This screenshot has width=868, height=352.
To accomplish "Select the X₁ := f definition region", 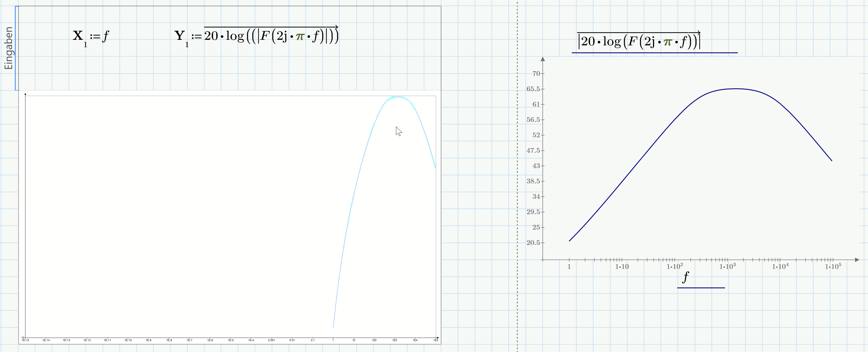I will click(90, 36).
